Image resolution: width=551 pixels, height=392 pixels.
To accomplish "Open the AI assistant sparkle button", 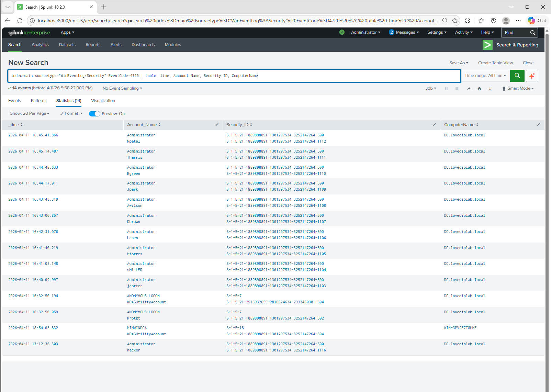I will click(x=532, y=76).
